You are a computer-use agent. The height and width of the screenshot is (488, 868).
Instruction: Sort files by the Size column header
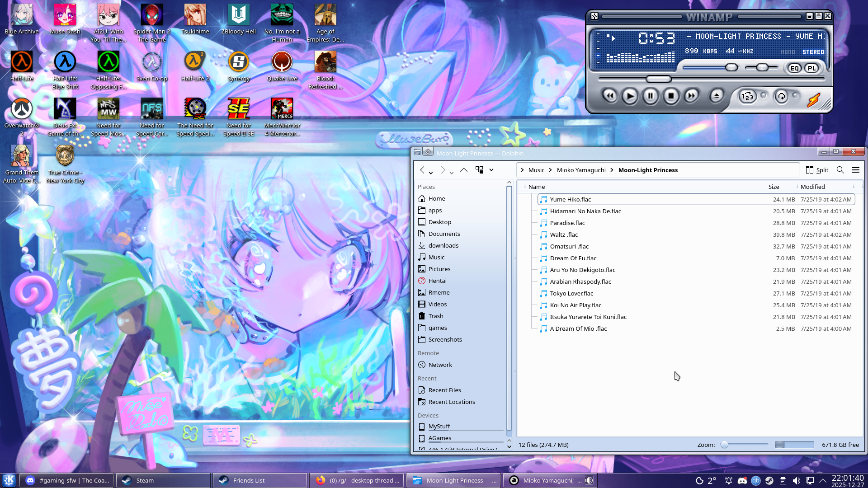pyautogui.click(x=774, y=187)
